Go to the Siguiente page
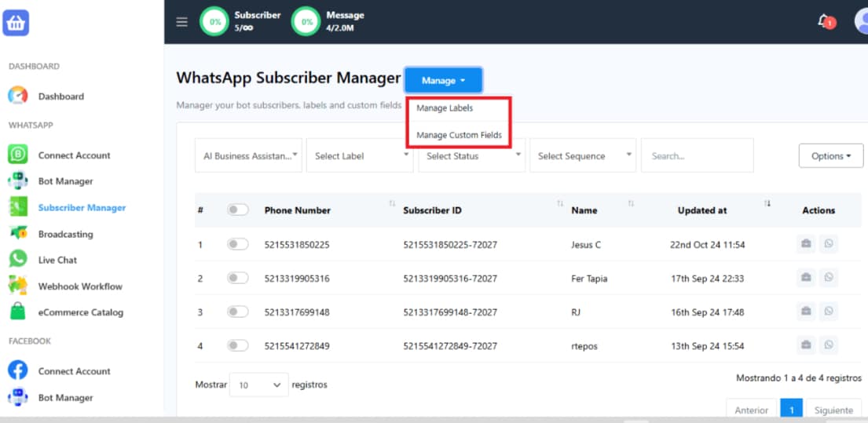The height and width of the screenshot is (423, 868). tap(833, 410)
